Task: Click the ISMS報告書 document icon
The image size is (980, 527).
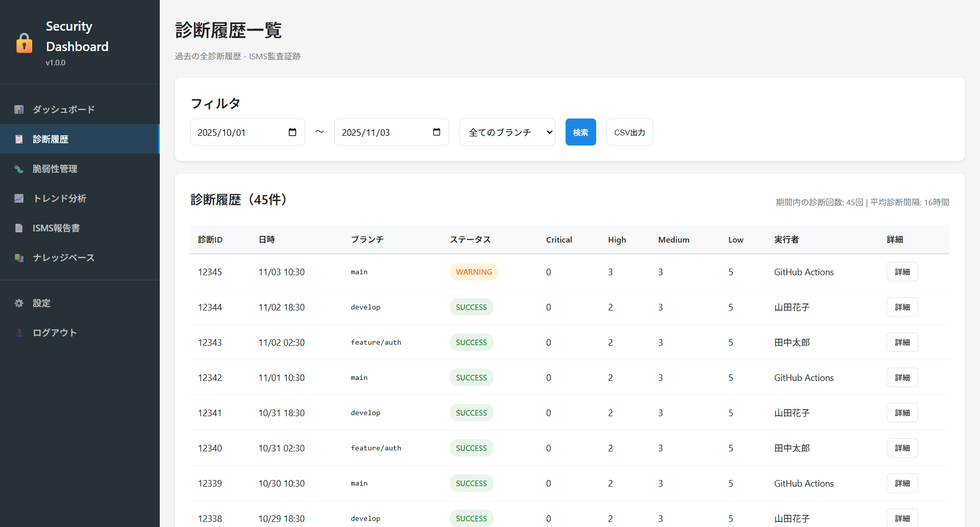Action: click(19, 228)
